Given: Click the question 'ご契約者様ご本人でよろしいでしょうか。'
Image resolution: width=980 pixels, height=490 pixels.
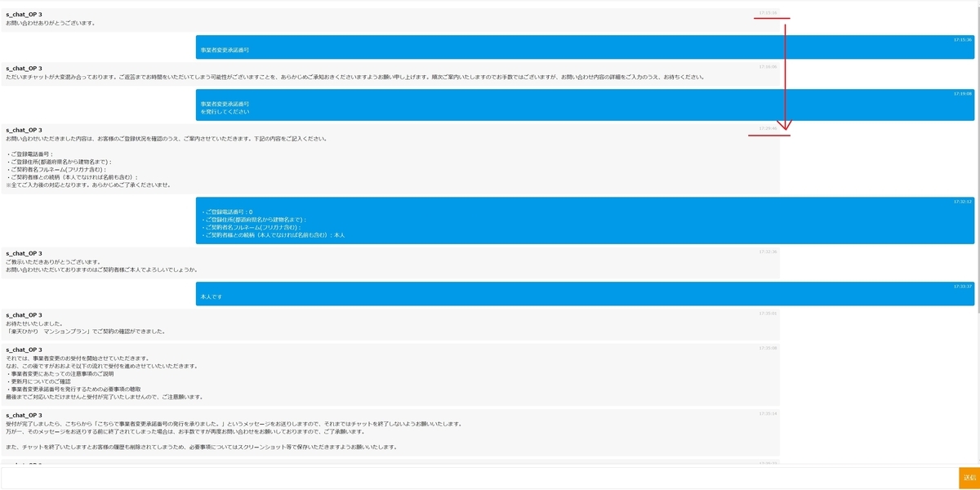Looking at the screenshot, I should click(102, 269).
